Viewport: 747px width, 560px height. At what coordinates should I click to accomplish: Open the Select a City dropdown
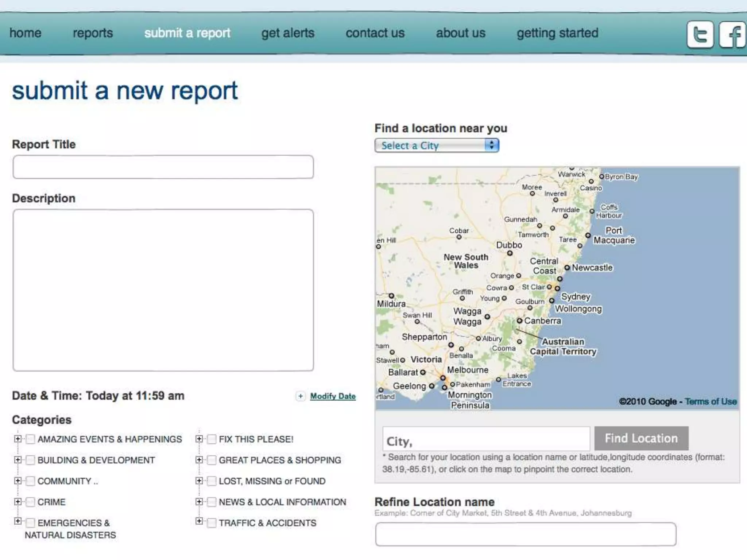[437, 145]
